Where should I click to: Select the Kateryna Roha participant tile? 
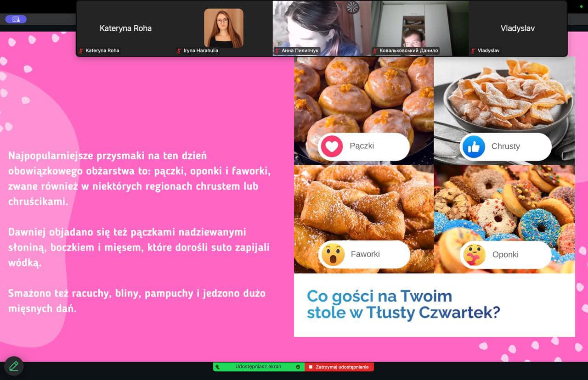[125, 28]
